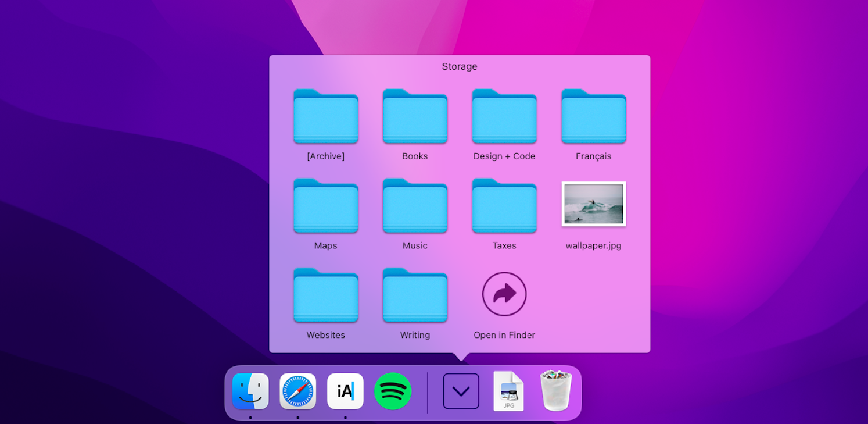
Task: Open the Writing folder
Action: point(415,295)
